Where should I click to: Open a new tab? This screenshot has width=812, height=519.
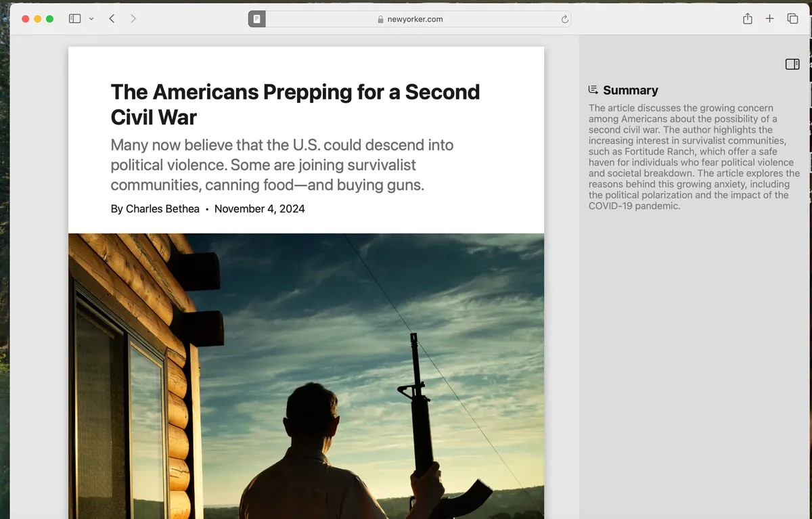769,19
